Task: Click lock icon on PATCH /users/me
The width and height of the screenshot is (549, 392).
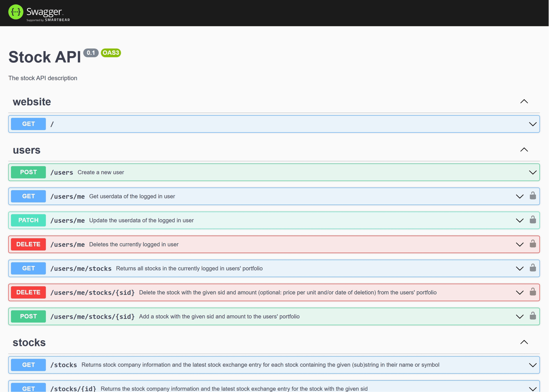Action: coord(533,220)
